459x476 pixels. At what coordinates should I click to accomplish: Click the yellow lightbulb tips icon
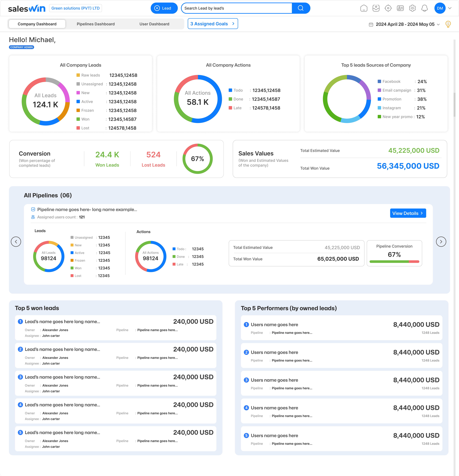pos(448,24)
